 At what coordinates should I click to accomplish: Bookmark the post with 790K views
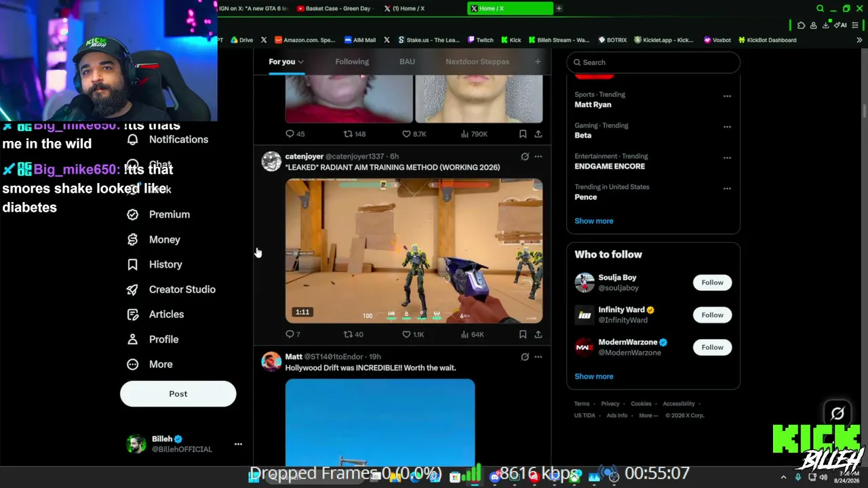tap(523, 134)
